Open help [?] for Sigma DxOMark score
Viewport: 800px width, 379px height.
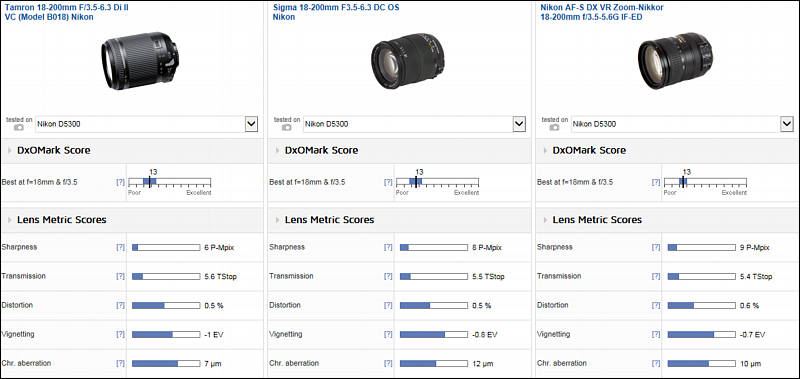[388, 182]
